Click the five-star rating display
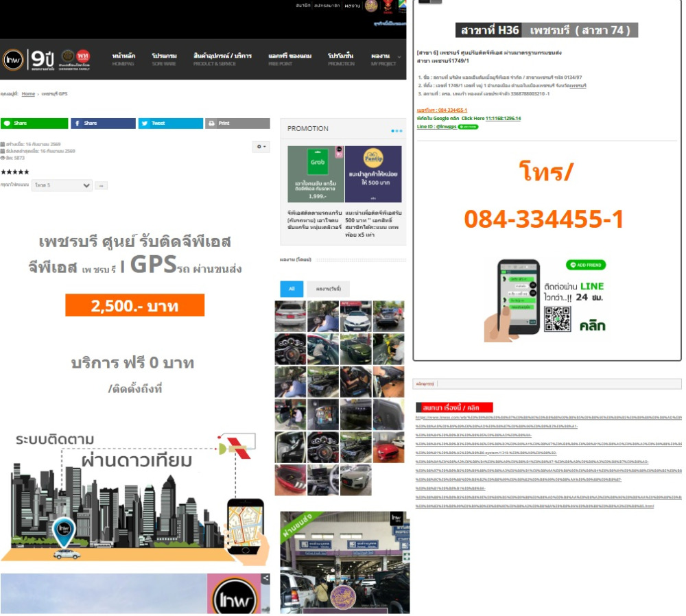Image resolution: width=686 pixels, height=616 pixels. coord(15,172)
